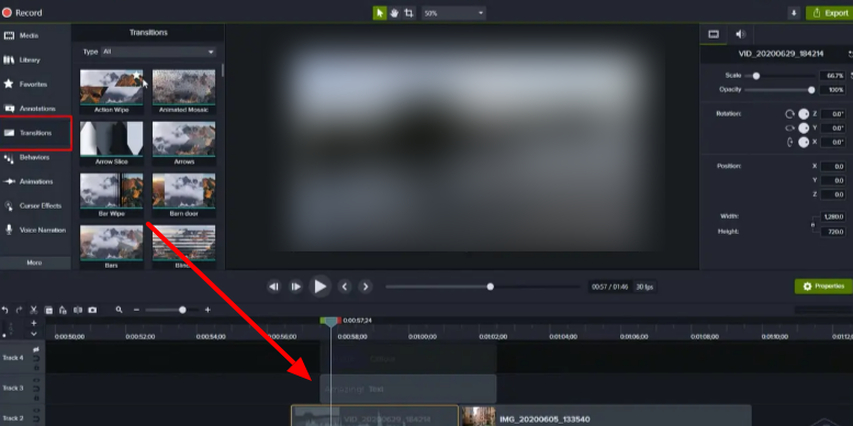Screen dimensions: 853x426
Task: Select the Pan hand tool
Action: point(394,13)
